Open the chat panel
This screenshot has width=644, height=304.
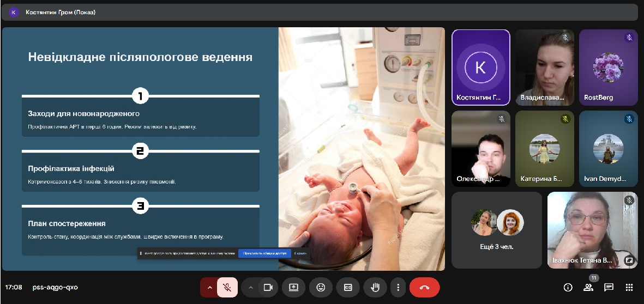pos(609,287)
